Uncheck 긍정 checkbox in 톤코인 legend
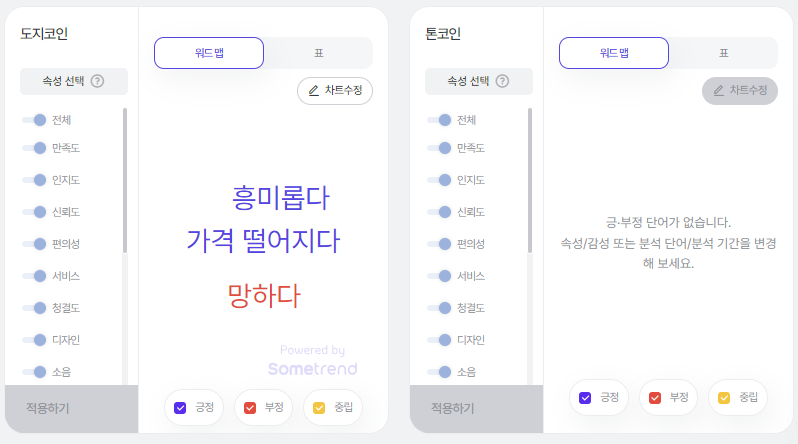Image resolution: width=798 pixels, height=444 pixels. click(585, 398)
